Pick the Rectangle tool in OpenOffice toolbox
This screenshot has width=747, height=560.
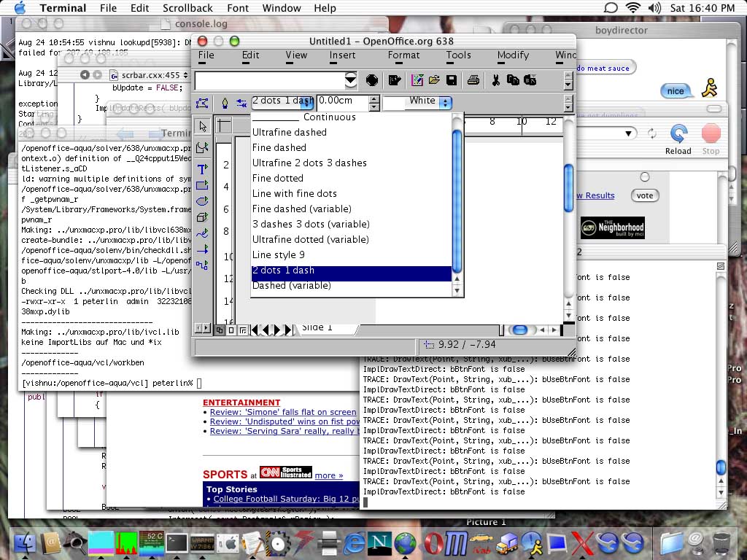202,184
